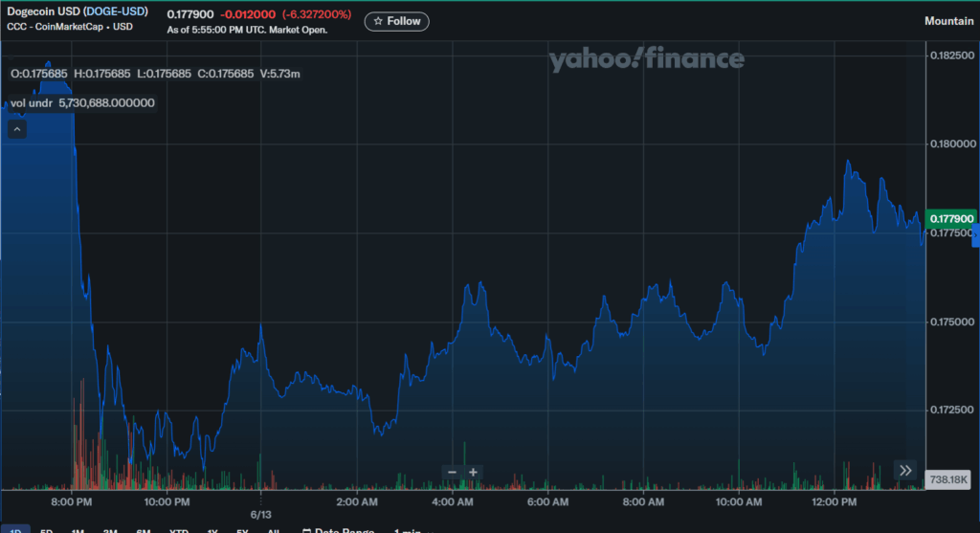This screenshot has height=533, width=980.
Task: Click the Follow star button
Action: pos(397,21)
